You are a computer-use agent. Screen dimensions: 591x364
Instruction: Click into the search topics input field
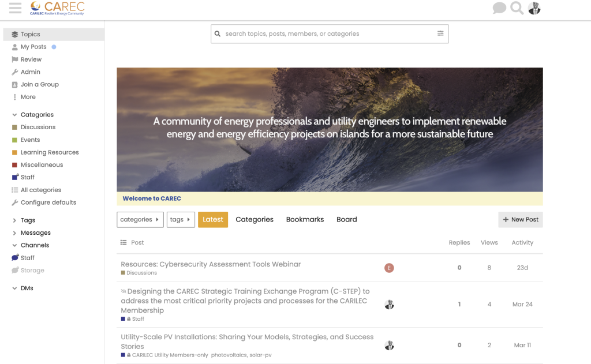pos(330,34)
